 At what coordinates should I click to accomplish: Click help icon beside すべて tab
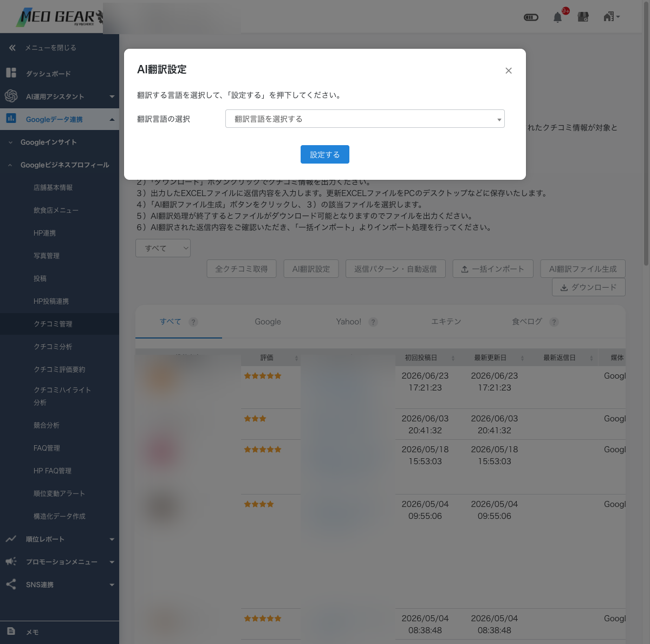tap(193, 322)
